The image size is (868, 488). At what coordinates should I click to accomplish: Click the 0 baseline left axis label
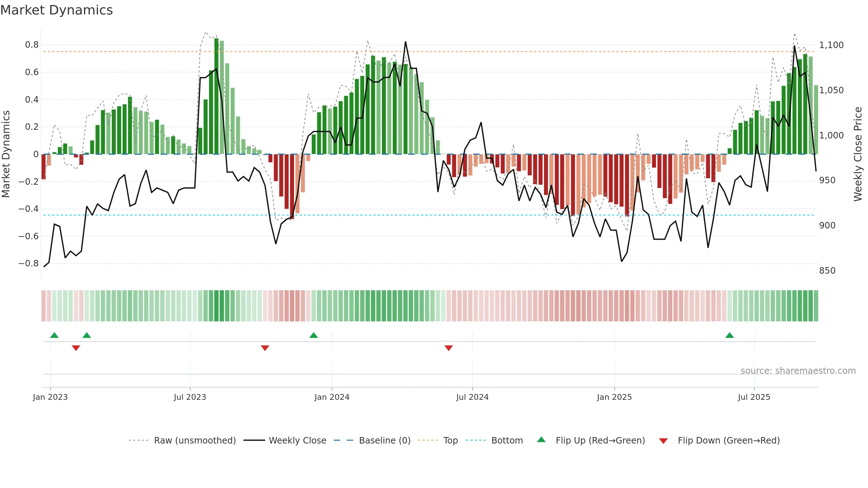pos(36,154)
